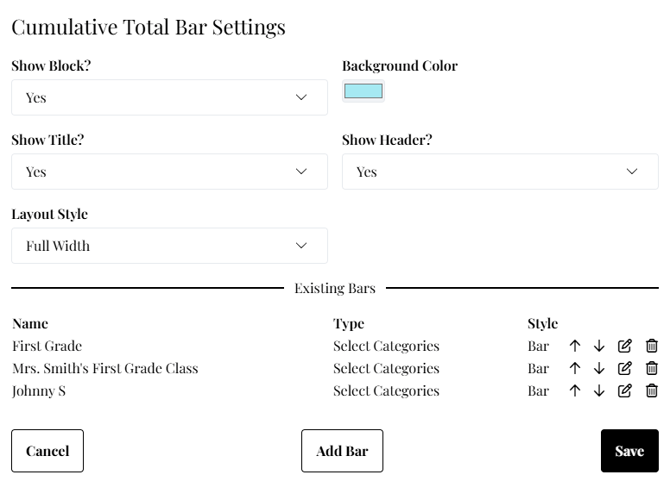This screenshot has height=481, width=670.
Task: Move the First Grade bar down
Action: [599, 346]
